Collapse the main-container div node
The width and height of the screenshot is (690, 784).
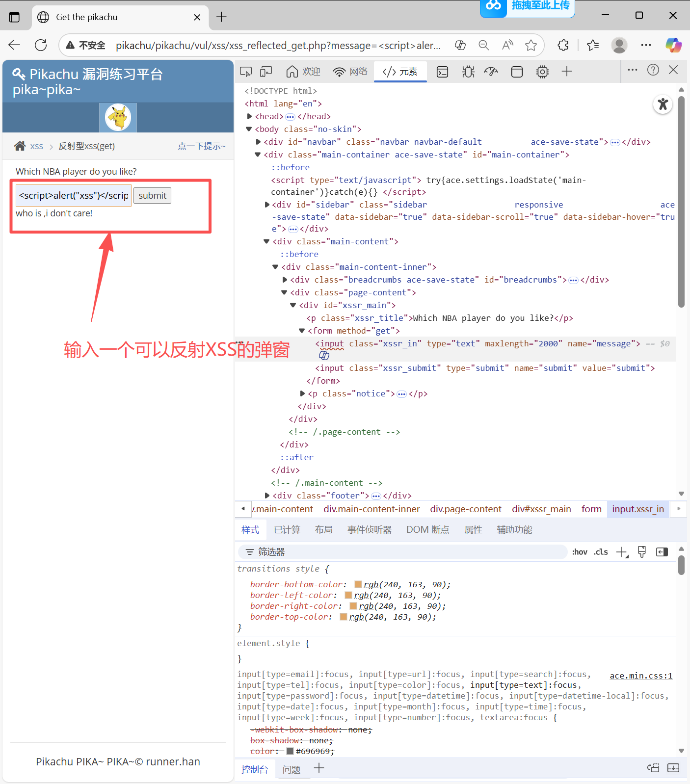click(x=258, y=155)
